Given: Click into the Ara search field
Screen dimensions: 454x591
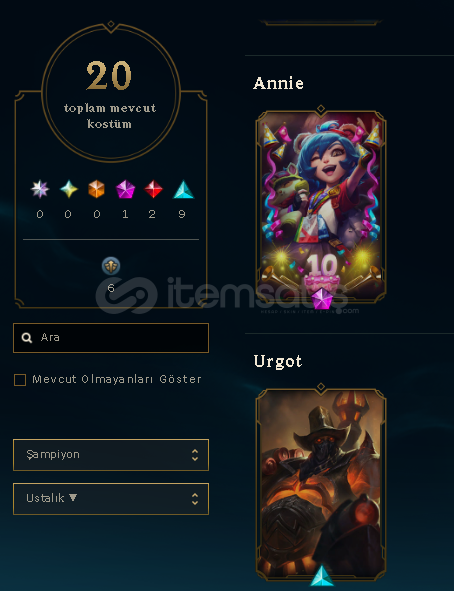Looking at the screenshot, I should (x=111, y=338).
